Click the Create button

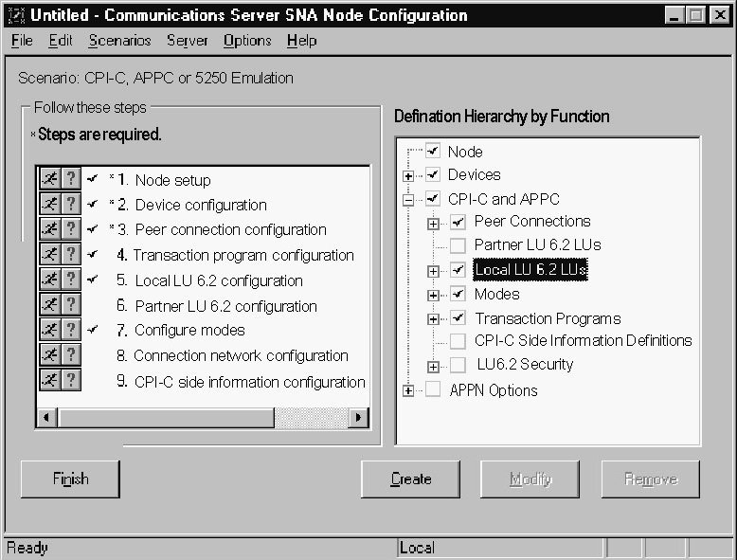click(x=410, y=479)
